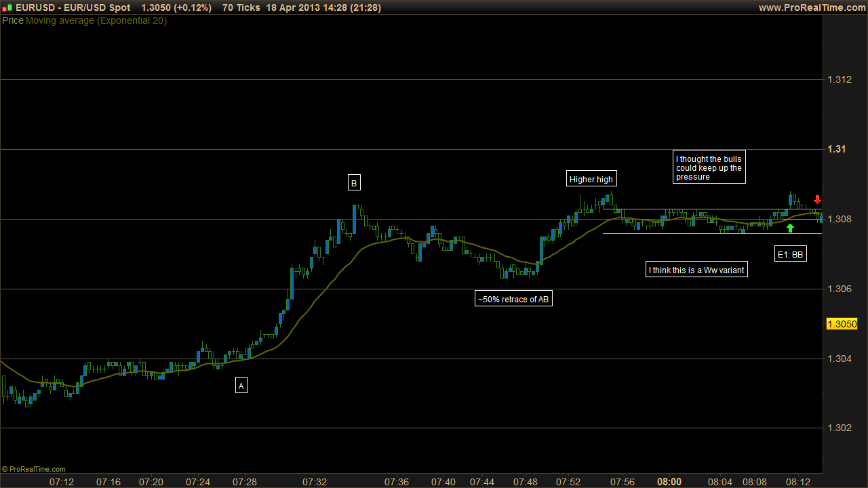Click the 1.308 price axis label
The width and height of the screenshot is (868, 488).
pyautogui.click(x=839, y=219)
